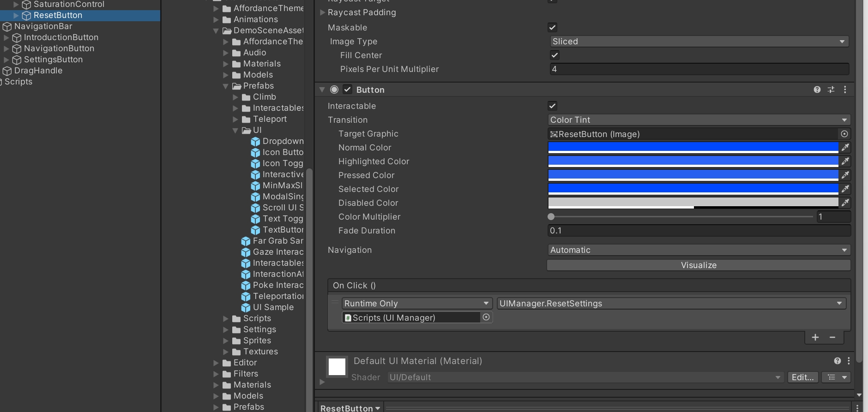Screen dimensions: 868x412
Task: Open Button component help reference
Action: [817, 90]
